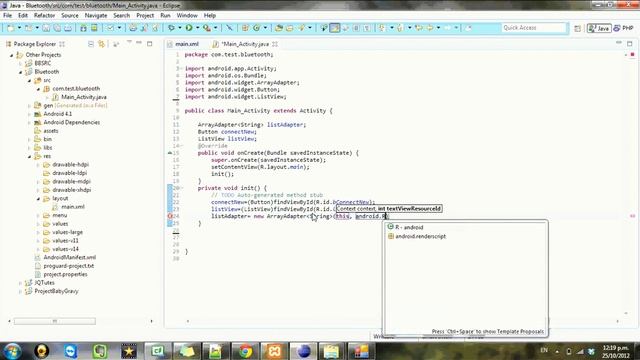Screen dimensions: 640x360
Task: Open the Window menu
Action: coord(187,16)
